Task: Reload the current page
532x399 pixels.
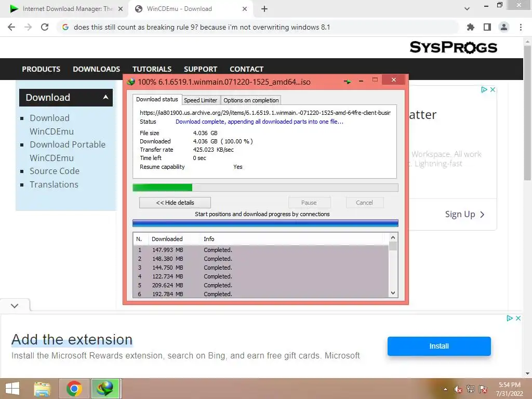Action: pos(45,27)
